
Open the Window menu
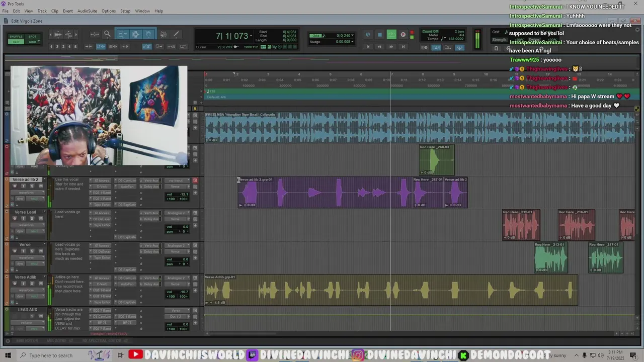(x=142, y=11)
